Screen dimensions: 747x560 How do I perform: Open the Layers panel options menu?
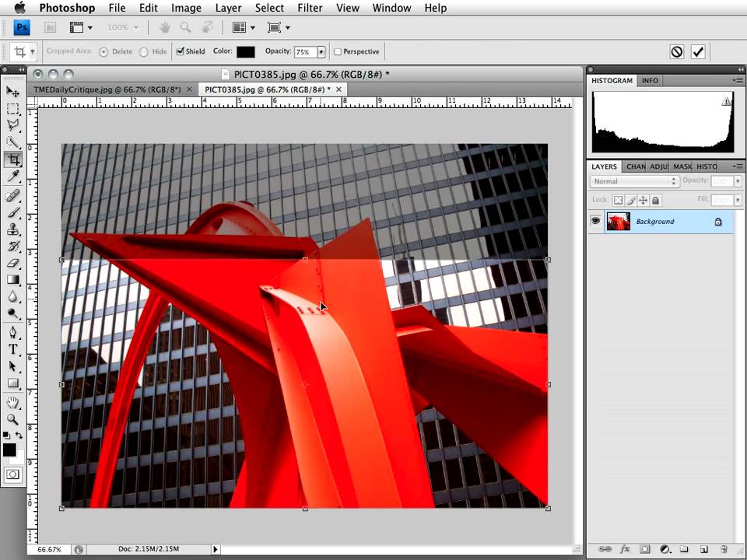pyautogui.click(x=738, y=166)
